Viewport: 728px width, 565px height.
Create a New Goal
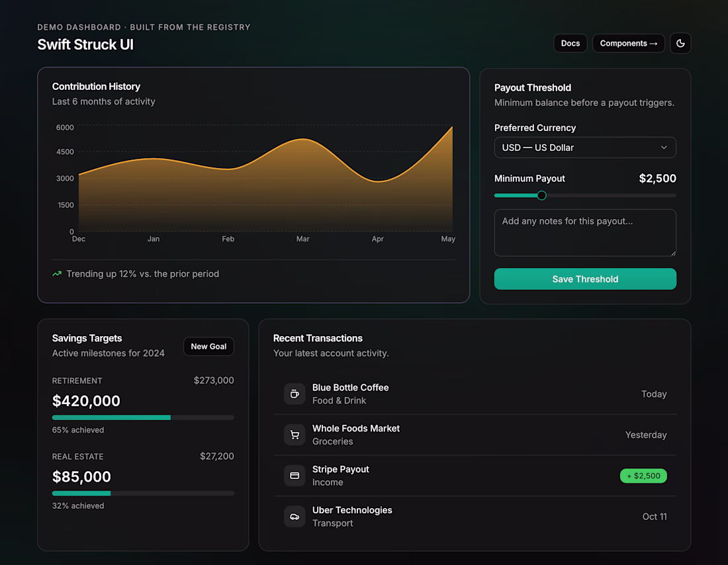click(208, 346)
